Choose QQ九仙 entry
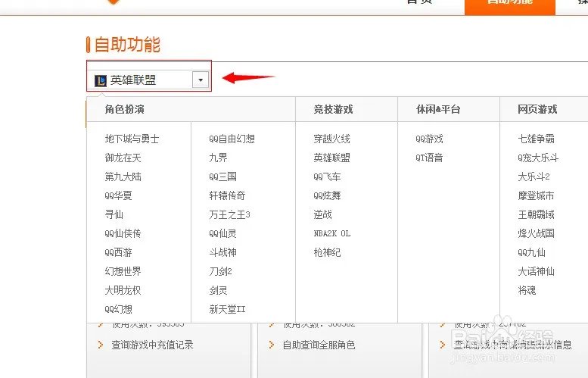The image size is (588, 378). coord(531,252)
